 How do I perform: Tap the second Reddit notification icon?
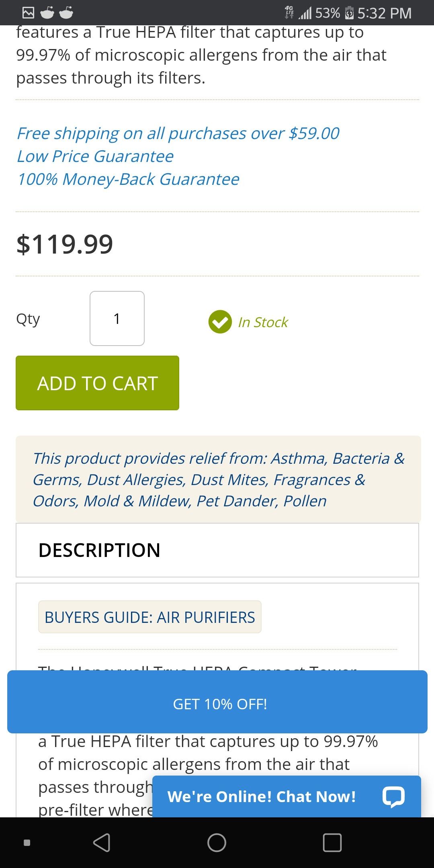click(66, 13)
